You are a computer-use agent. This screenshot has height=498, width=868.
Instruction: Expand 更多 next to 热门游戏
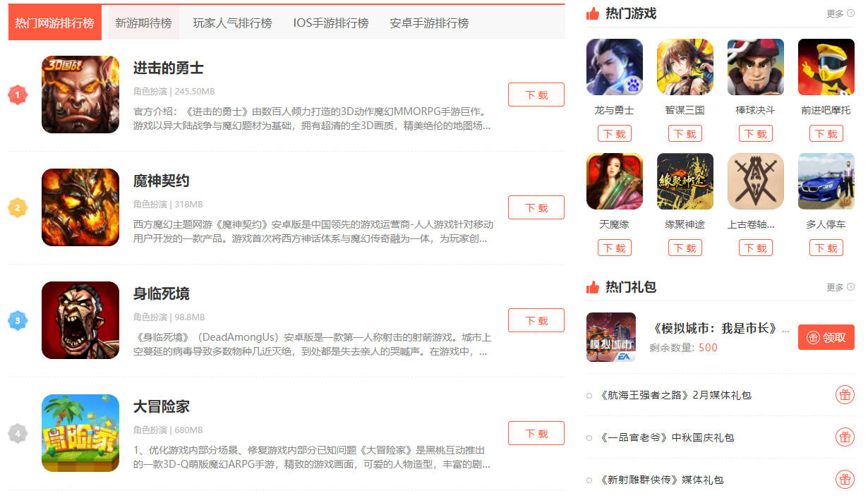tap(840, 13)
